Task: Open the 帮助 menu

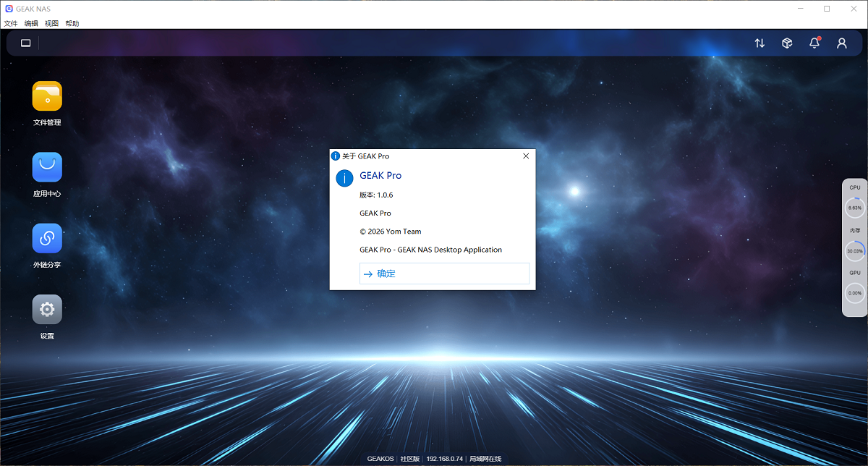Action: 72,24
